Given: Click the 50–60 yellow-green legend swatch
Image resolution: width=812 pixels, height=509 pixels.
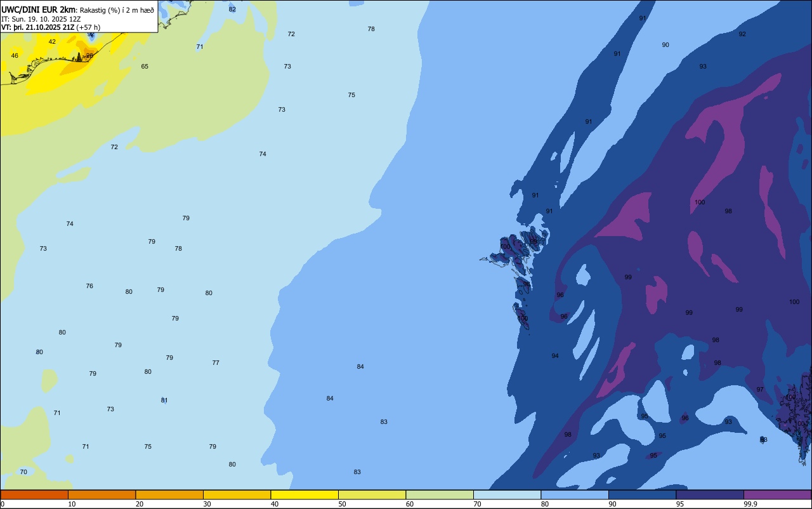Looking at the screenshot, I should pos(372,494).
